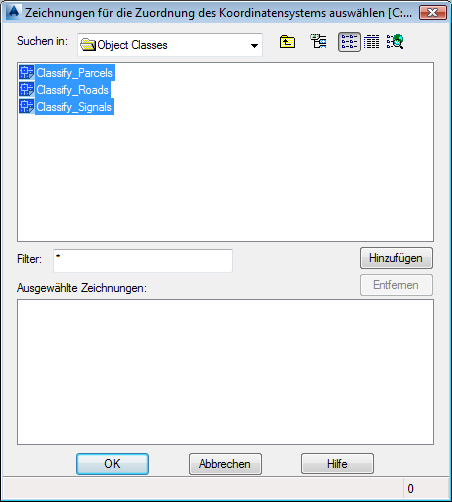The image size is (452, 502).
Task: Click the Classify_Roads drawing file icon
Action: coord(27,89)
